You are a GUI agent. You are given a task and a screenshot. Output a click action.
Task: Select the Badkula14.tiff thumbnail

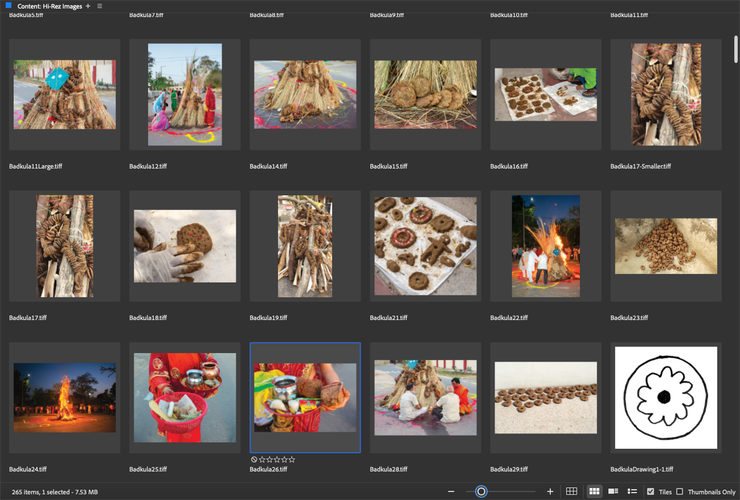[x=305, y=94]
